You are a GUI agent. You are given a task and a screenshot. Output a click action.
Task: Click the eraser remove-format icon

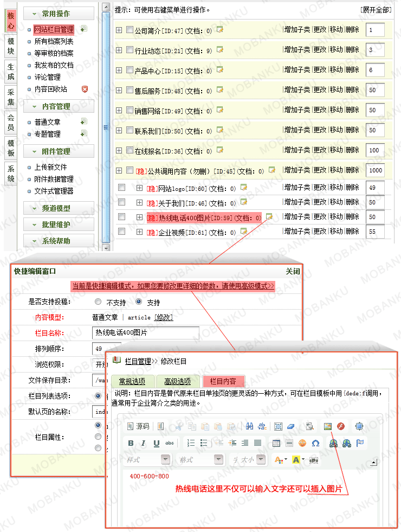(291, 426)
